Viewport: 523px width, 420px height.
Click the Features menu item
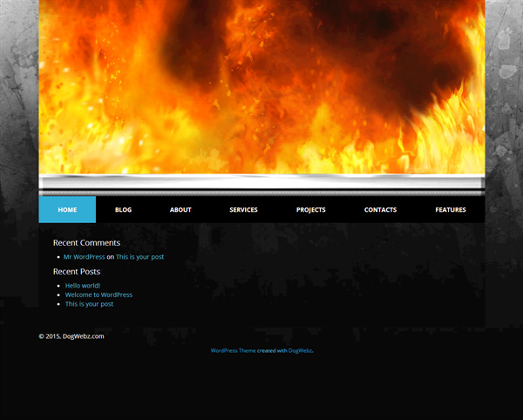pos(451,210)
